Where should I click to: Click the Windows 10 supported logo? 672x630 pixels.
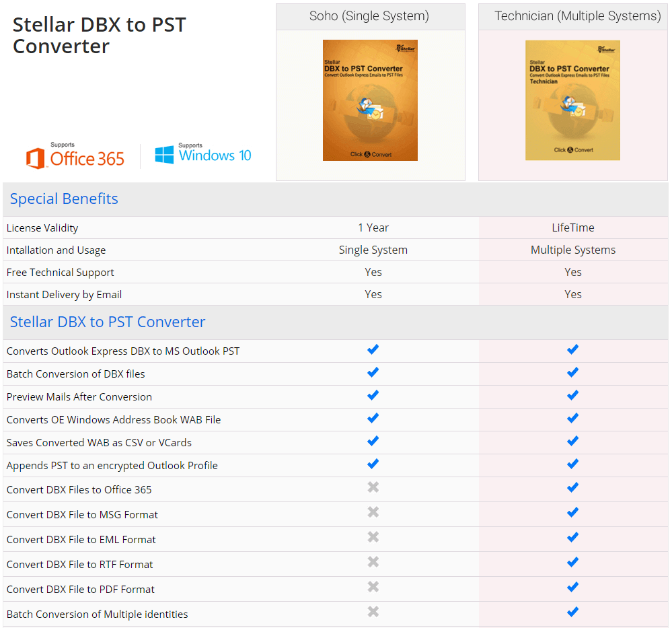coord(202,154)
